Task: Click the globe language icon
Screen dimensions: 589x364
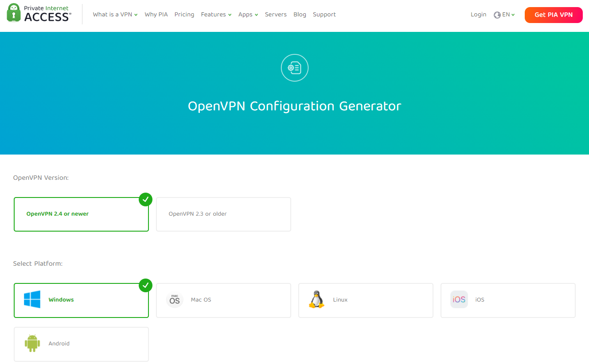Action: 497,15
